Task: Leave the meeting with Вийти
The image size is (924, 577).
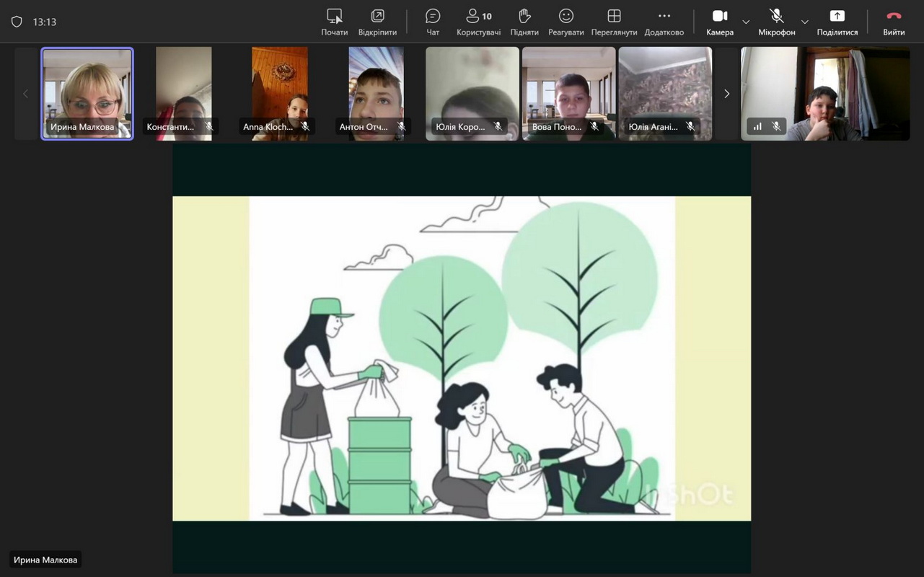Action: (894, 22)
